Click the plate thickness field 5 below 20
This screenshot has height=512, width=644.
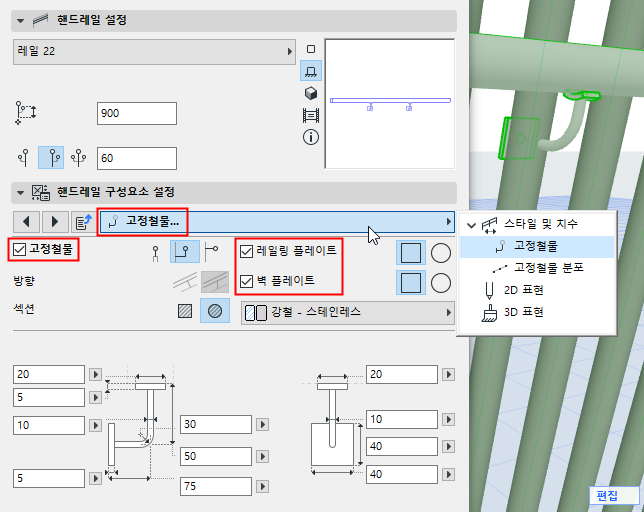[x=49, y=397]
